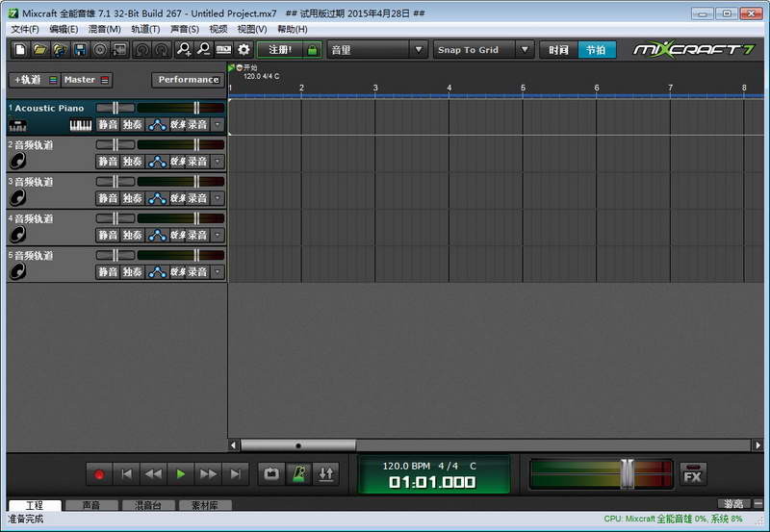The width and height of the screenshot is (770, 532).
Task: Click the Master track button
Action: 87,80
